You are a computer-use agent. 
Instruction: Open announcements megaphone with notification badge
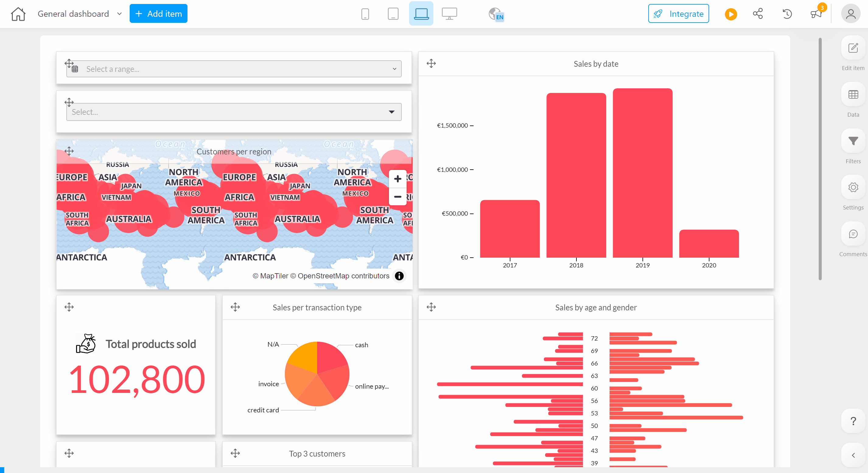[x=816, y=14]
